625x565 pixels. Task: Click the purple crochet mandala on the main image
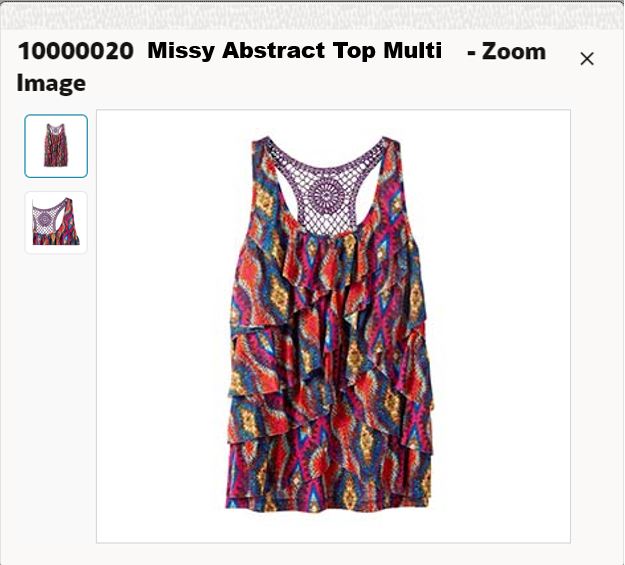pos(327,195)
